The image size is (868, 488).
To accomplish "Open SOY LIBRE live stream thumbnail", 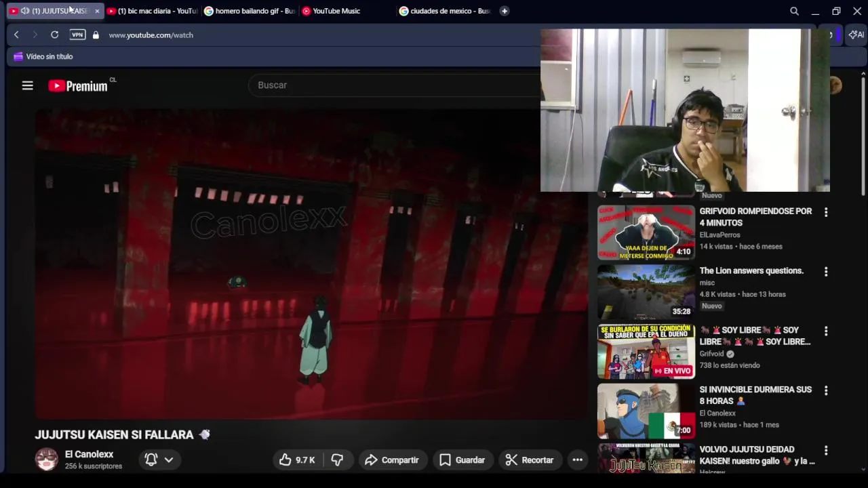I will click(646, 352).
